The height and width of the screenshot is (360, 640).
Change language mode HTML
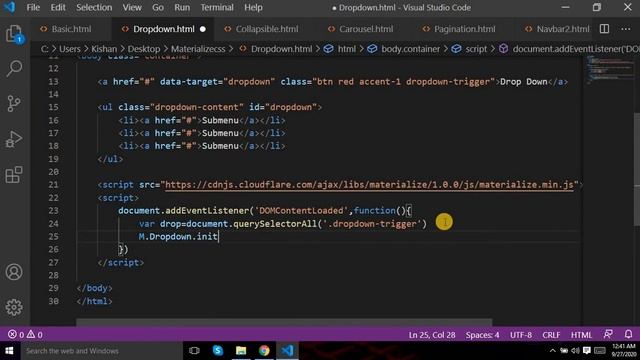click(x=581, y=335)
